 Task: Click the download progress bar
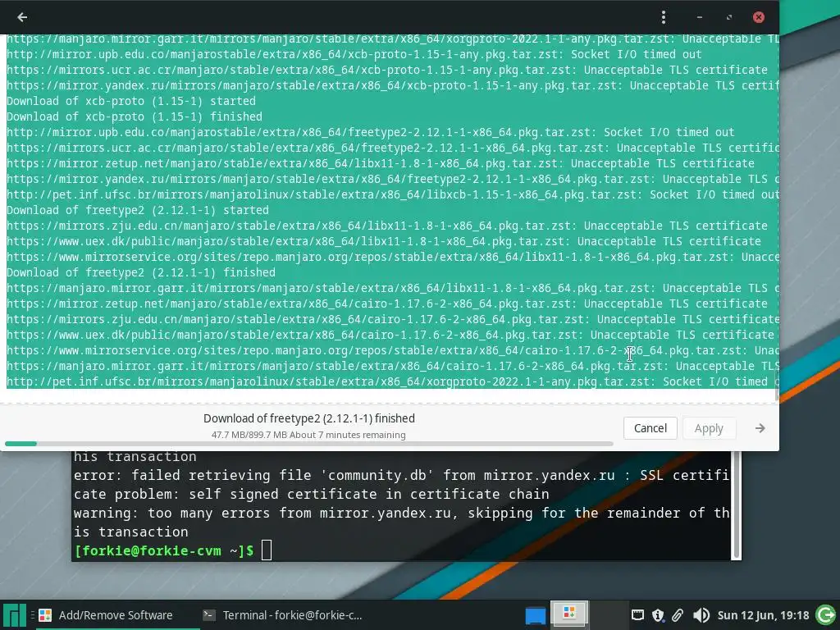click(x=308, y=444)
